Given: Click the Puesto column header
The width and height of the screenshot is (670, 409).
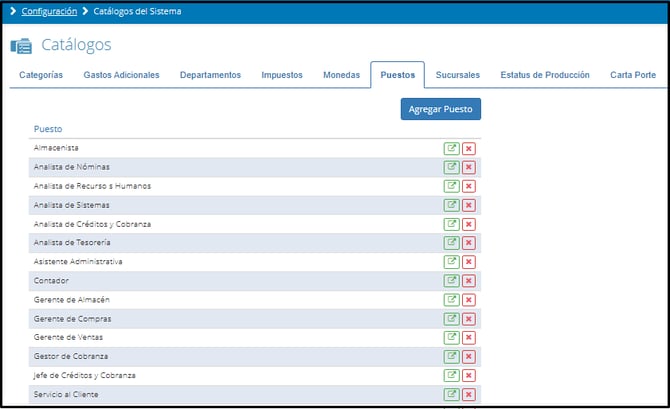Looking at the screenshot, I should (x=47, y=129).
